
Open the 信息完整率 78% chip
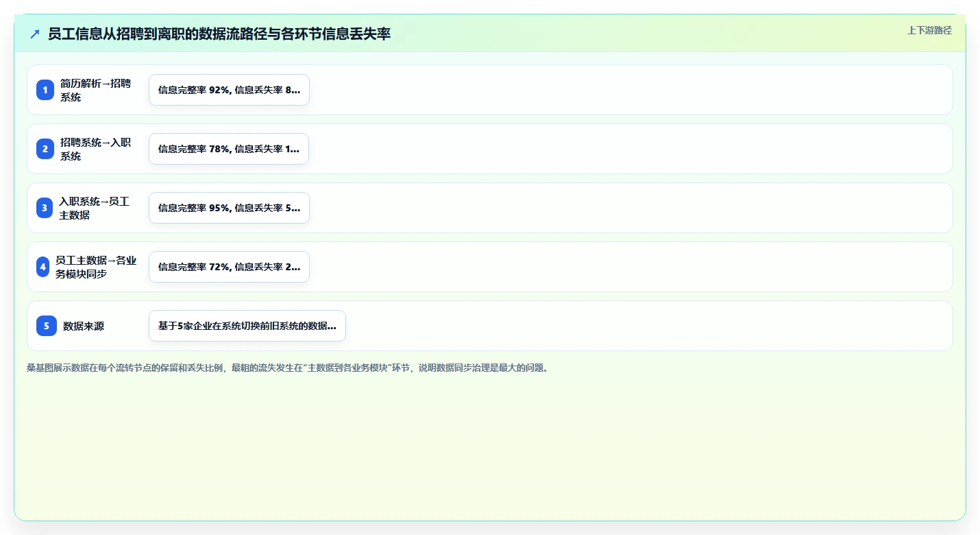click(x=229, y=149)
